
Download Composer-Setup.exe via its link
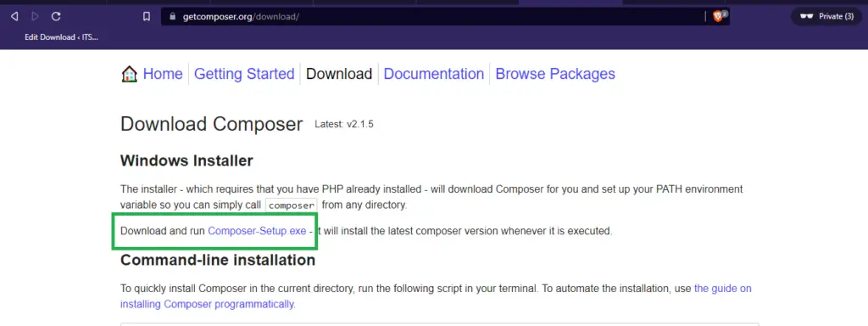tap(257, 231)
